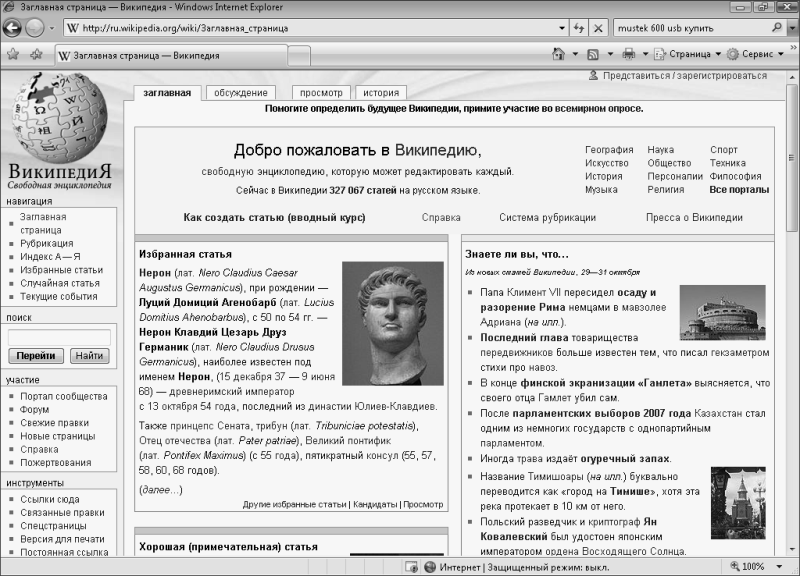Click the Add to Favorites star icon
Screen dimensions: 800x576
pos(36,54)
